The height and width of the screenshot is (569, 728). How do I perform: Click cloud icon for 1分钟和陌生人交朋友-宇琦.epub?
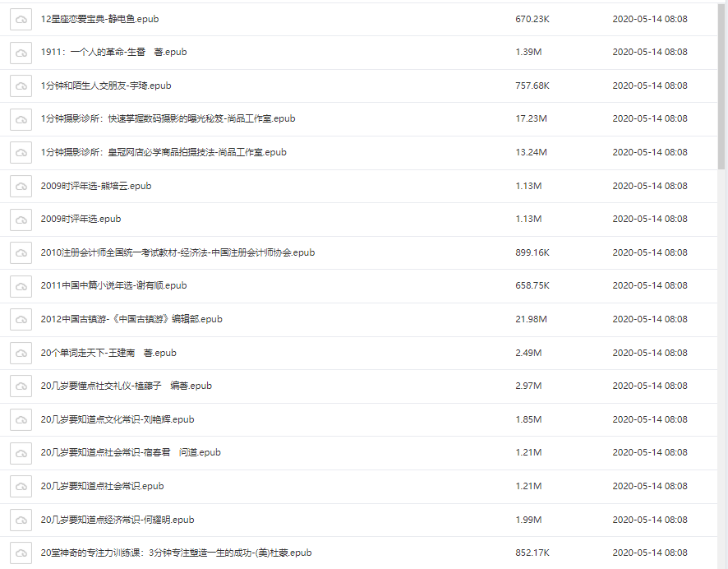coord(21,86)
